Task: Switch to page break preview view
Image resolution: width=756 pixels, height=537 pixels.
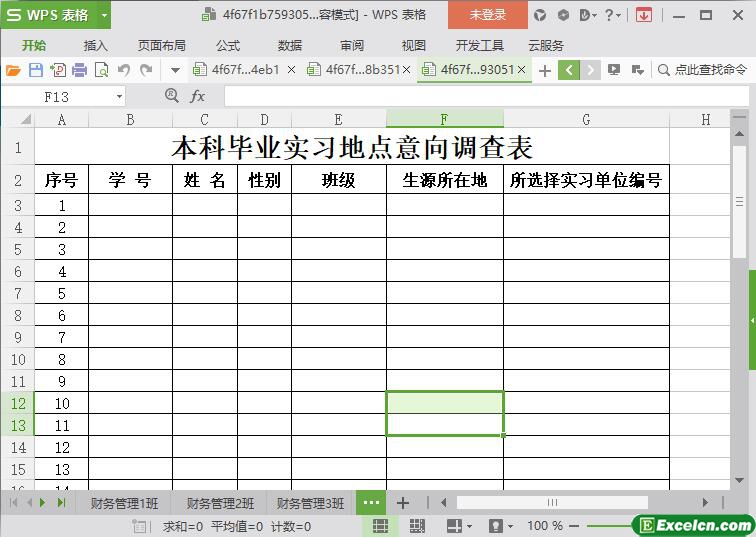Action: 417,526
